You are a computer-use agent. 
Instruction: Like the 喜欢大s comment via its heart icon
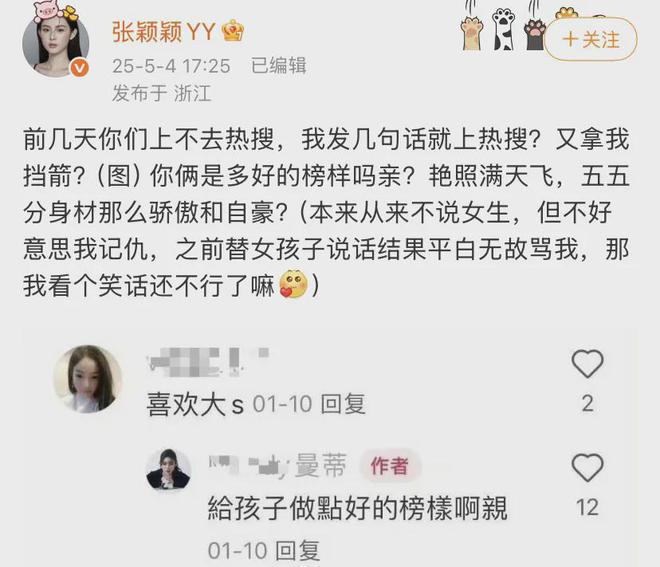(588, 364)
